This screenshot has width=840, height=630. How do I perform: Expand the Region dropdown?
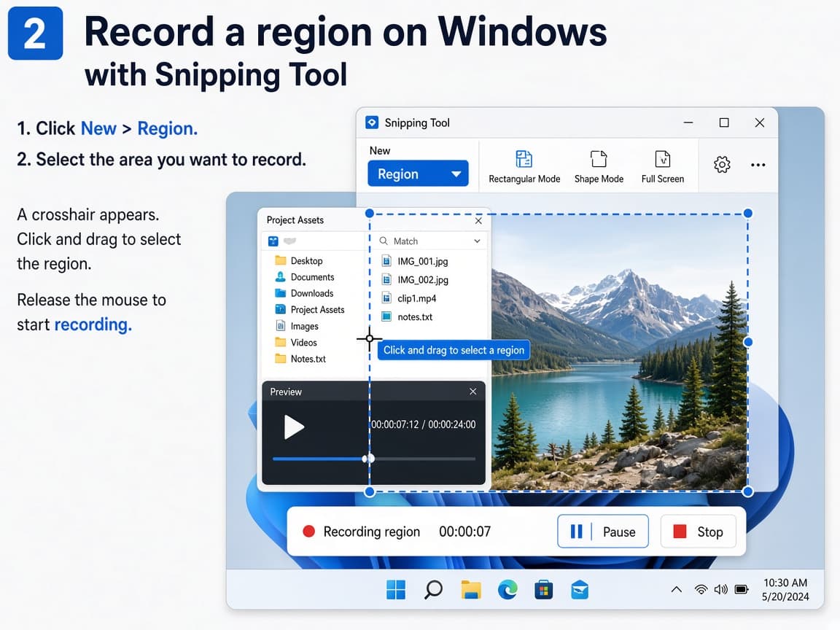418,174
